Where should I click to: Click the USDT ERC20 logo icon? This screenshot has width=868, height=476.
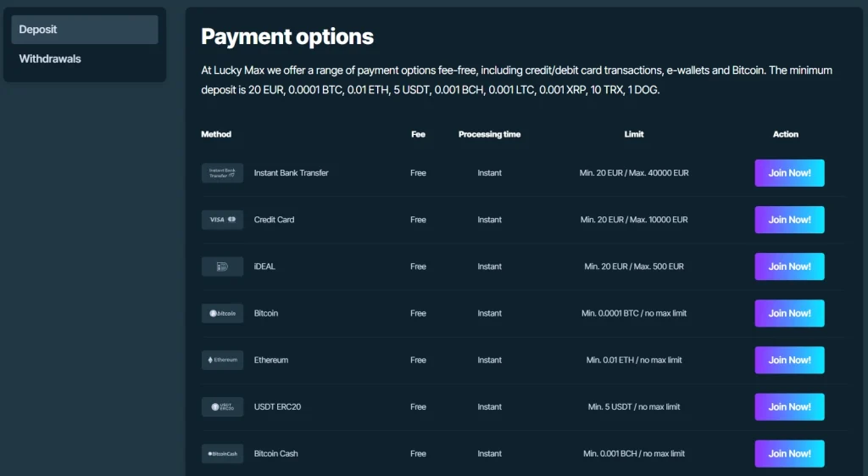click(223, 406)
